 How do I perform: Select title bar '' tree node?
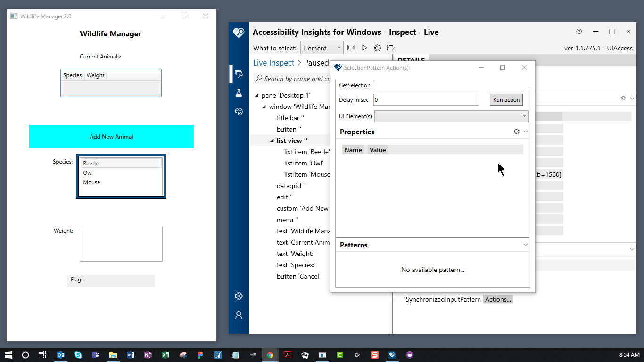(290, 118)
